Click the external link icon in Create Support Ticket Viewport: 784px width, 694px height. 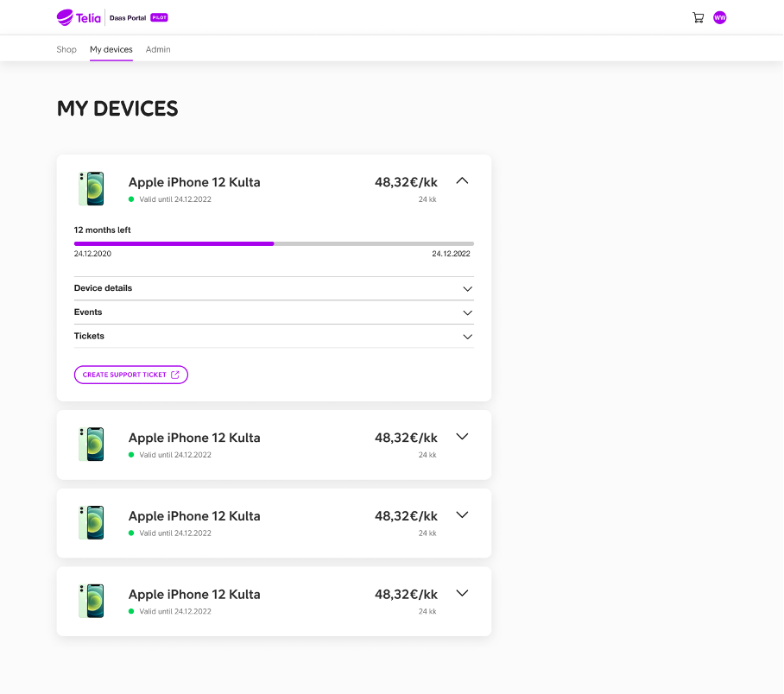[175, 375]
